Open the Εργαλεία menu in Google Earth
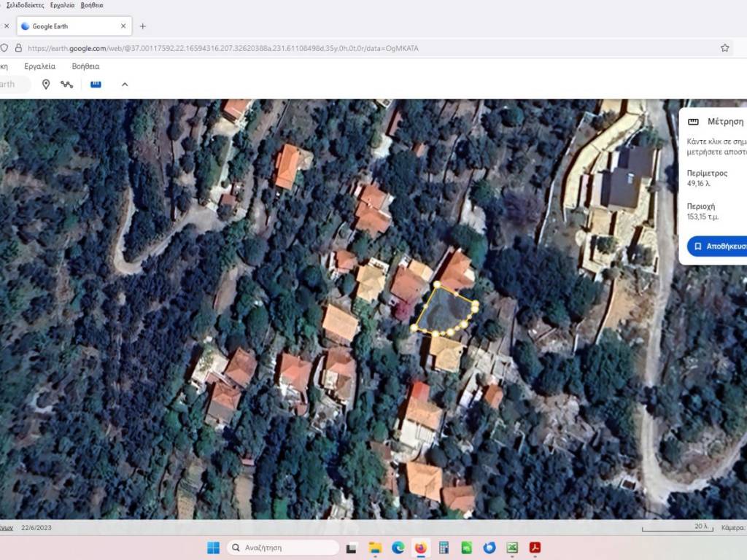 39,66
